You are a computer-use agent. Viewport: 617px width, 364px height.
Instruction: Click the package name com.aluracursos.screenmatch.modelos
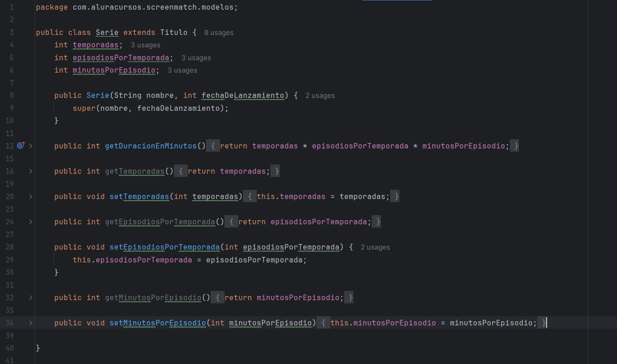(x=153, y=7)
